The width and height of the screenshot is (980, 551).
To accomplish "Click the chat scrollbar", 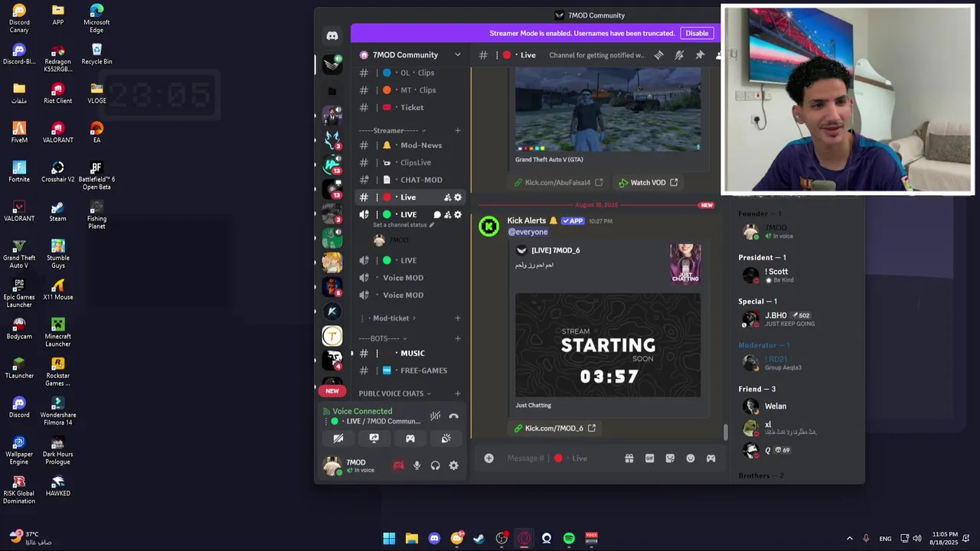I will [x=726, y=432].
